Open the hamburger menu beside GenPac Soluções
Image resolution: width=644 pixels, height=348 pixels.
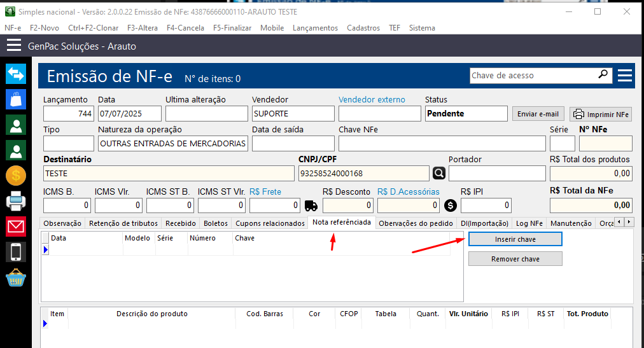point(14,46)
